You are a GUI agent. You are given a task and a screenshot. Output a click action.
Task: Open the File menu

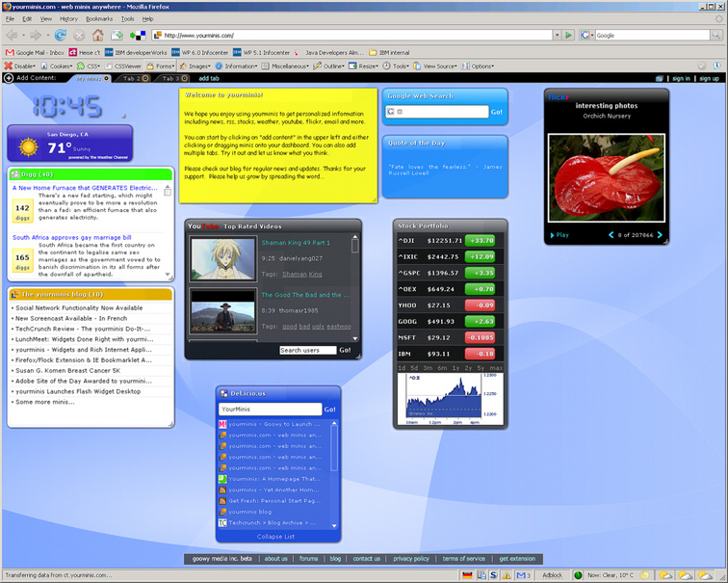[x=10, y=18]
